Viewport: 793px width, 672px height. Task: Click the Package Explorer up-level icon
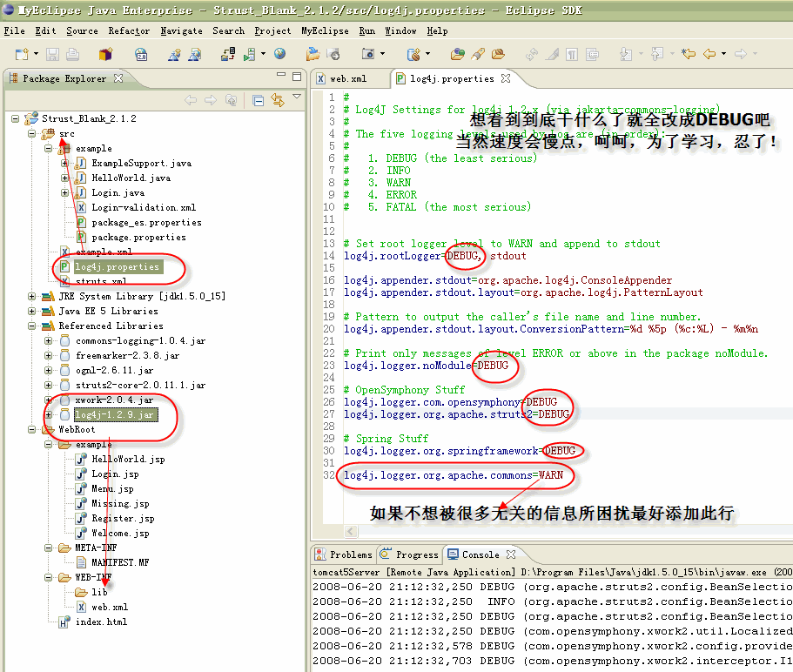[x=232, y=101]
